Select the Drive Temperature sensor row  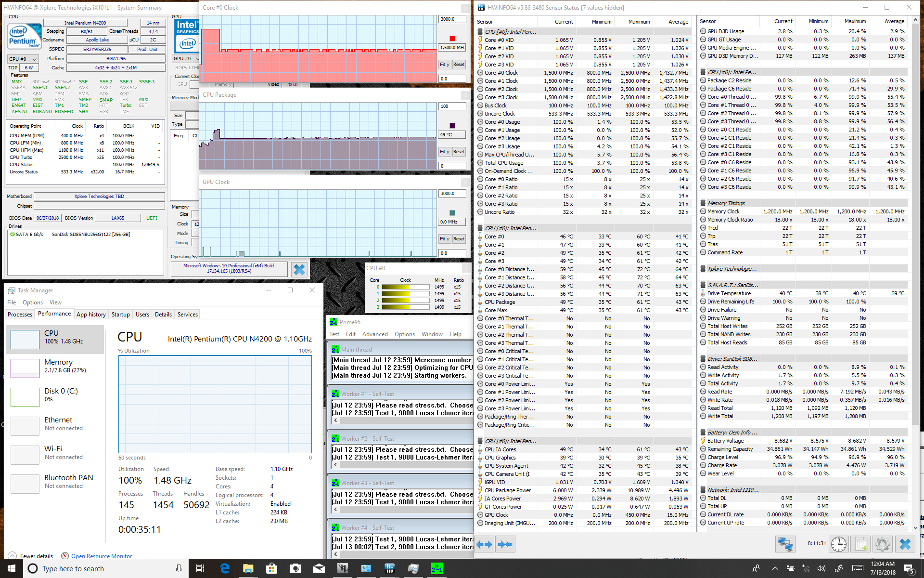pyautogui.click(x=804, y=293)
